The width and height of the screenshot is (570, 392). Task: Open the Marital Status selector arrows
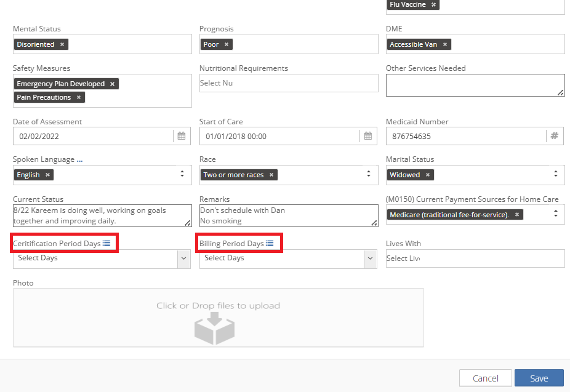pos(555,175)
